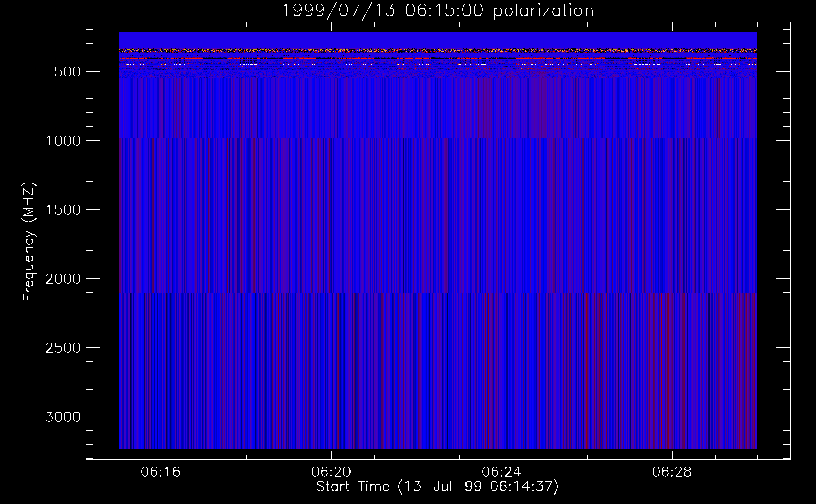Screen dimensions: 816x504
Task: Click the 06:24 time tick label
Action: coord(501,472)
